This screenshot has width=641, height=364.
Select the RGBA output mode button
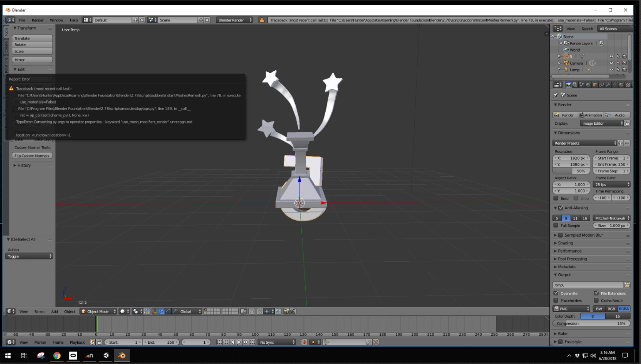[623, 309]
